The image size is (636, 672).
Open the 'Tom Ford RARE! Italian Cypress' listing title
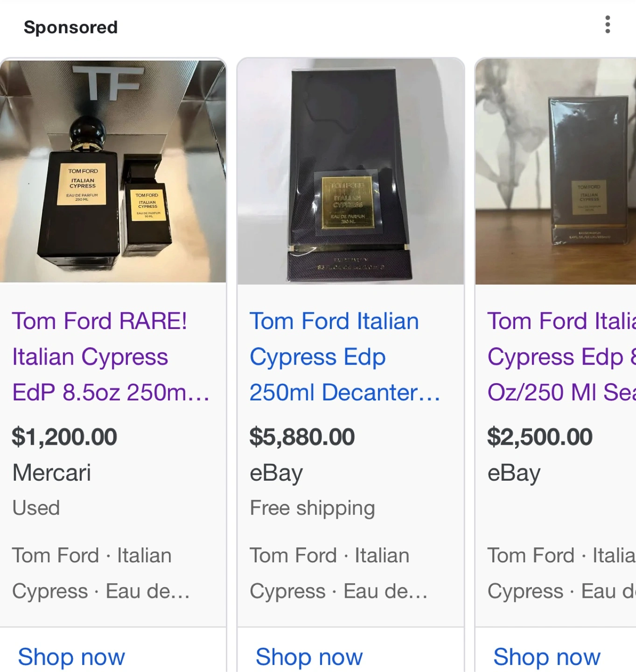(x=110, y=357)
